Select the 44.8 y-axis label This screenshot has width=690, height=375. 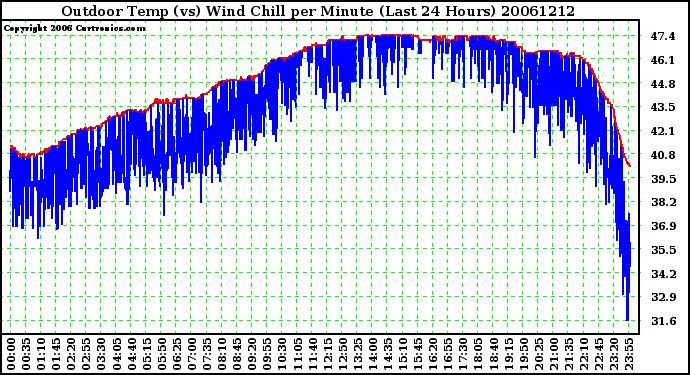(x=663, y=84)
